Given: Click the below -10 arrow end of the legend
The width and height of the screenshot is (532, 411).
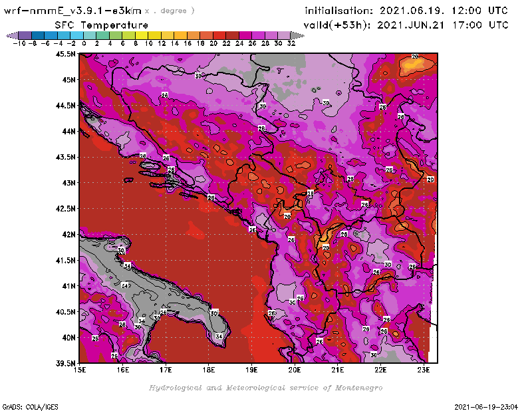Looking at the screenshot, I should click(12, 35).
